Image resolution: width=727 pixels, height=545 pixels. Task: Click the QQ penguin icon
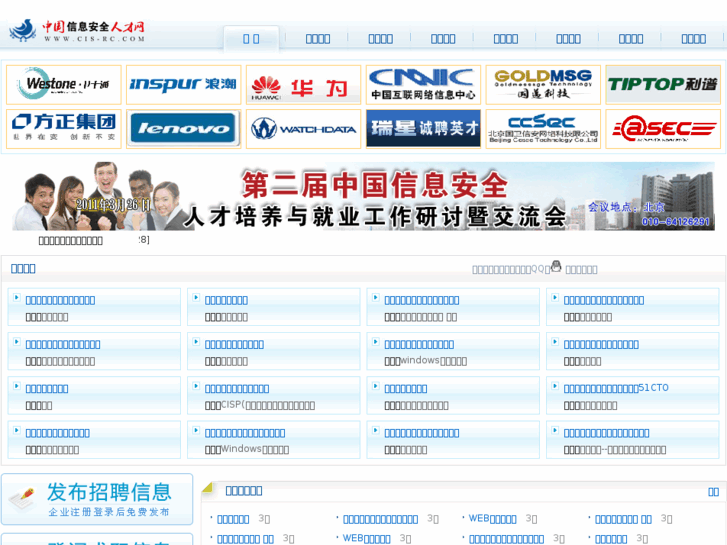556,266
